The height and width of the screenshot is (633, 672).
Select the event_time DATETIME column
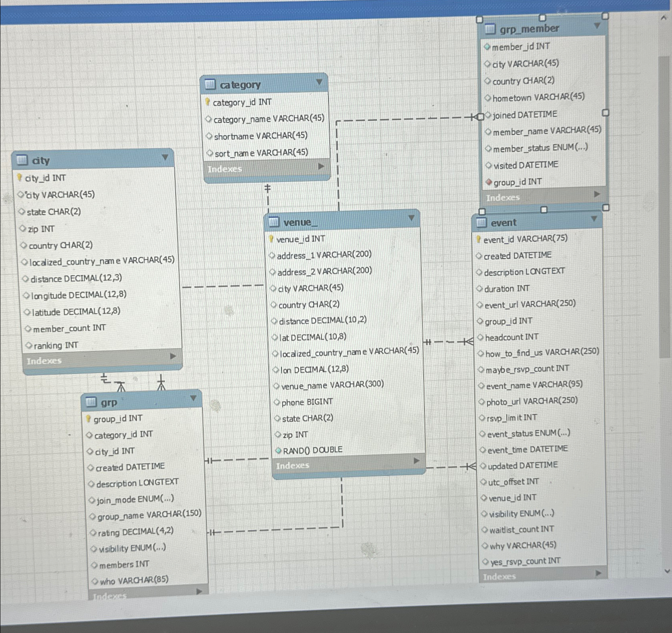pos(528,449)
